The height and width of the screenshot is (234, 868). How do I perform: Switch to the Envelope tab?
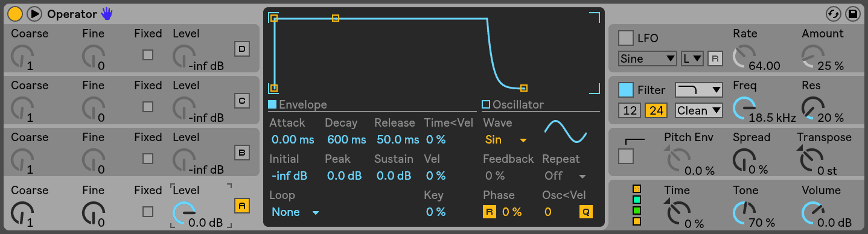click(298, 105)
